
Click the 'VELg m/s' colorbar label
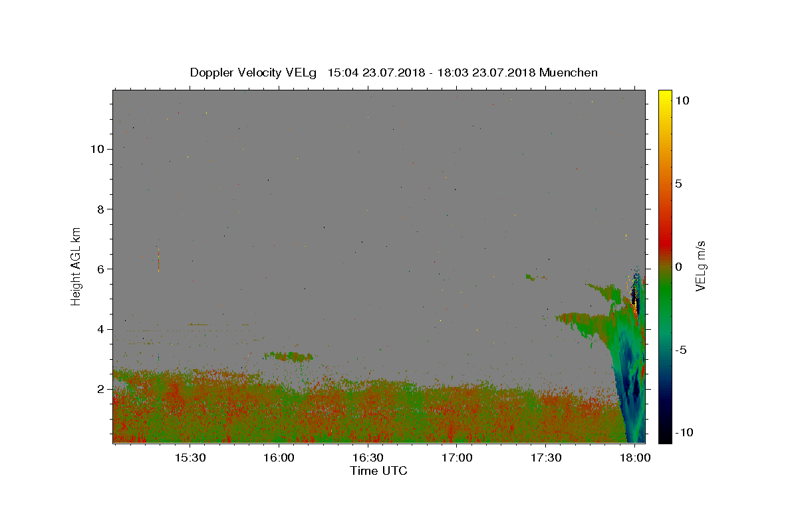700,266
